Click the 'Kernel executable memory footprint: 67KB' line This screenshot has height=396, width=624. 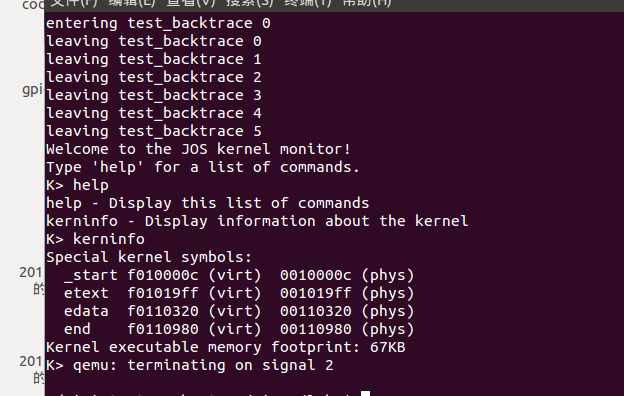[226, 347]
